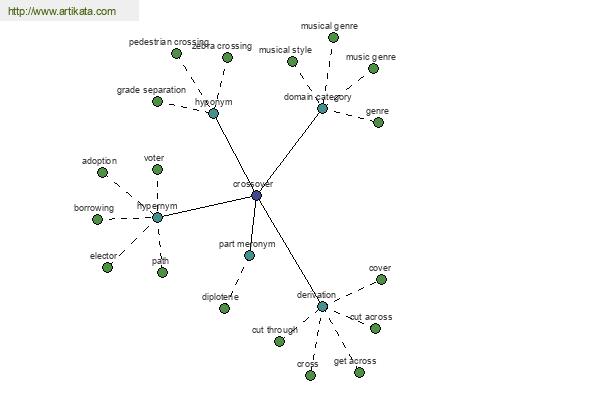This screenshot has width=600, height=400.
Task: Select the borrowing node
Action: click(x=98, y=219)
